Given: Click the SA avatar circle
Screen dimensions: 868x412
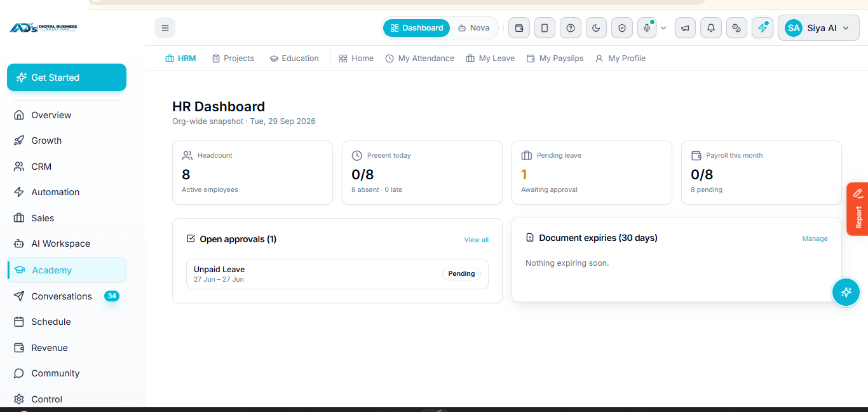Looking at the screenshot, I should [794, 28].
